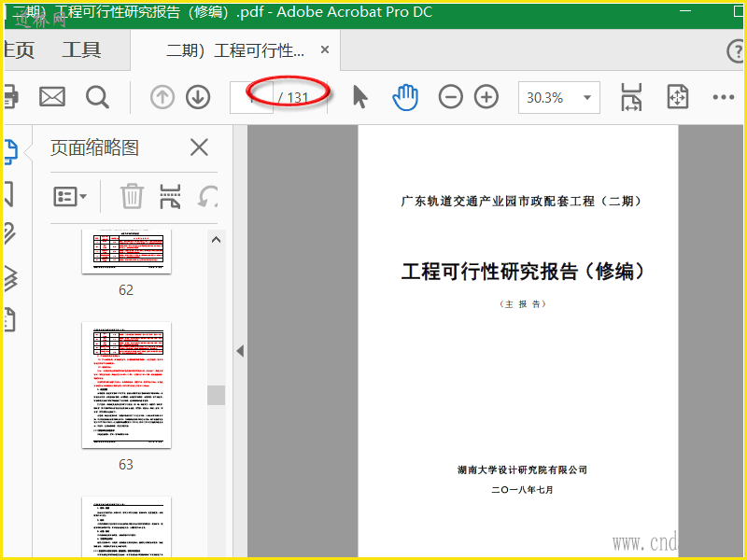This screenshot has width=747, height=560.
Task: Click the print icon in the toolbar
Action: pos(10,97)
